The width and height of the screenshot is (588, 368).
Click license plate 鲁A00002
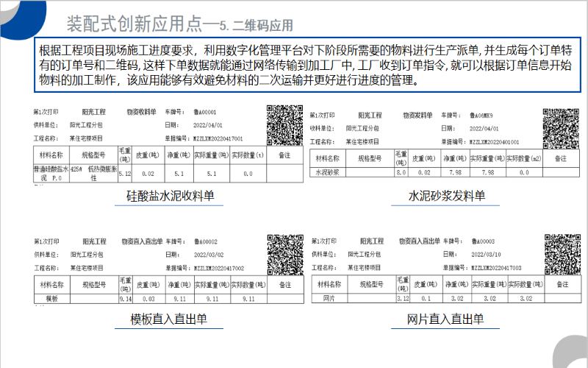click(206, 241)
